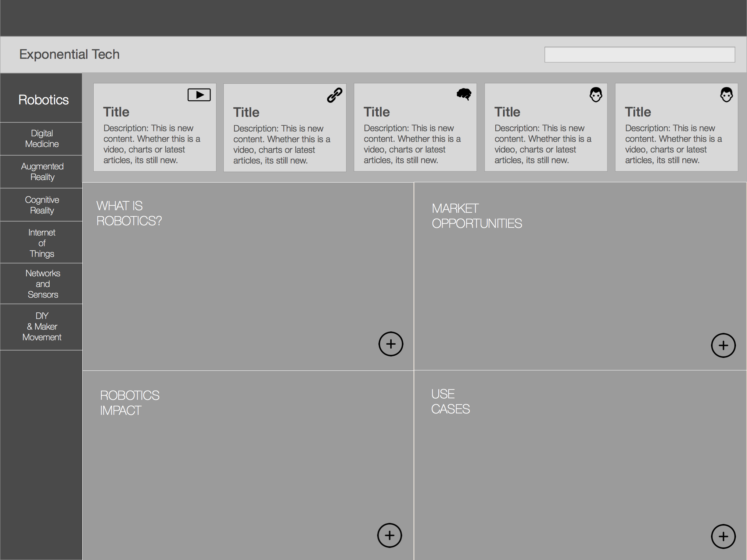Expand the MARKET OPPORTUNITIES panel with plus
This screenshot has width=747, height=560.
[723, 345]
